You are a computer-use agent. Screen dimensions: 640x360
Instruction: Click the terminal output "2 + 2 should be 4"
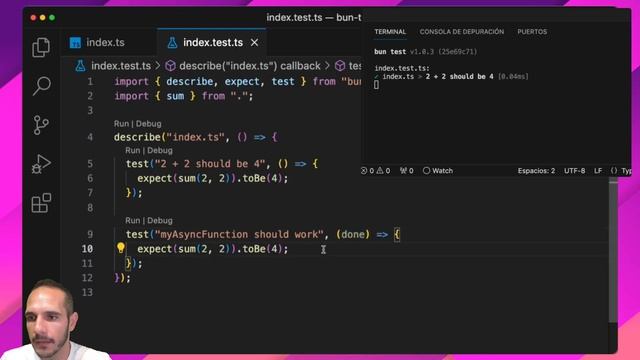pos(459,76)
